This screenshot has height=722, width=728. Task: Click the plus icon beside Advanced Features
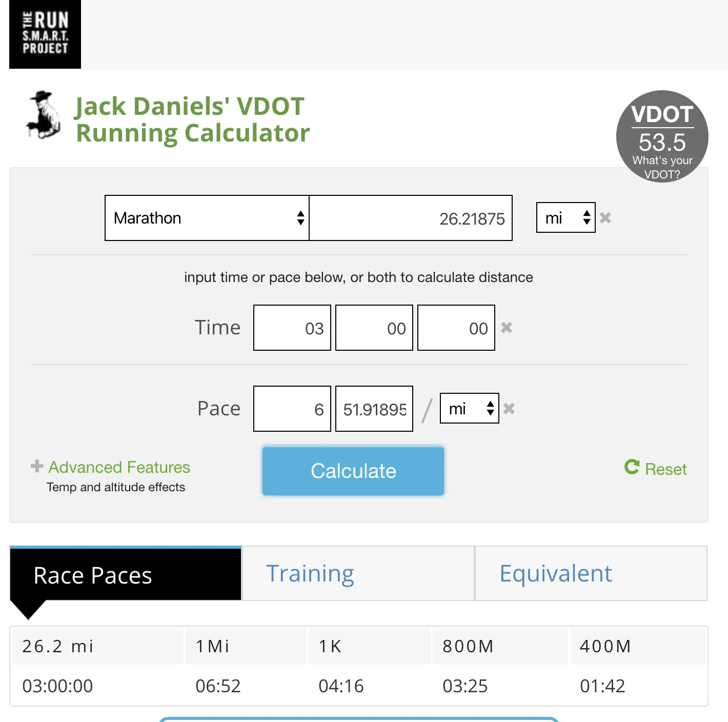[x=37, y=466]
